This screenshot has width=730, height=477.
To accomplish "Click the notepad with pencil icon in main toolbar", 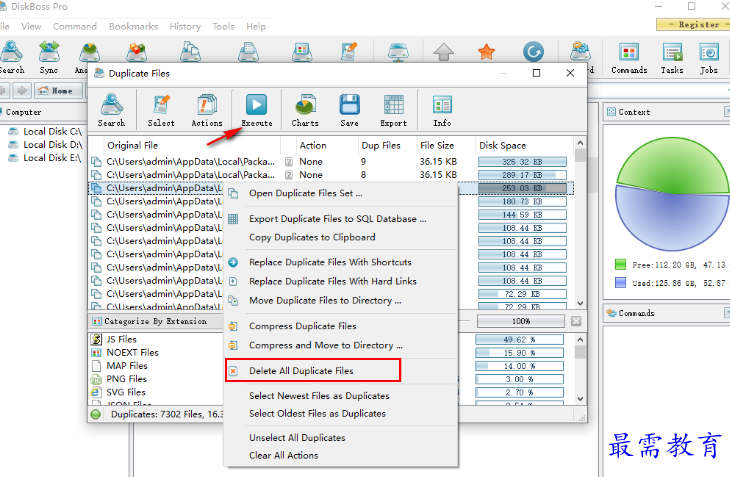I will [349, 52].
